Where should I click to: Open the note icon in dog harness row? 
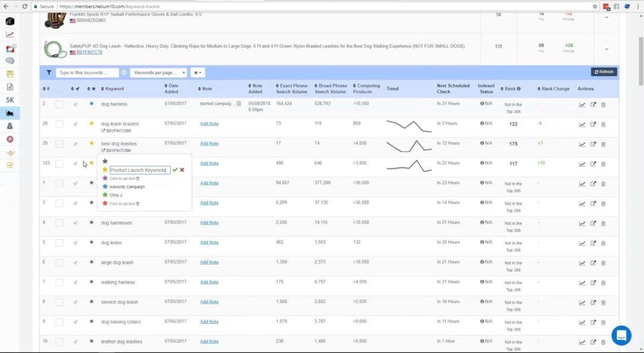238,104
